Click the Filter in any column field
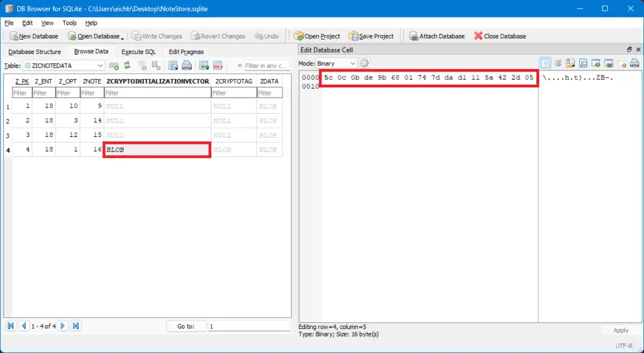 pyautogui.click(x=267, y=65)
